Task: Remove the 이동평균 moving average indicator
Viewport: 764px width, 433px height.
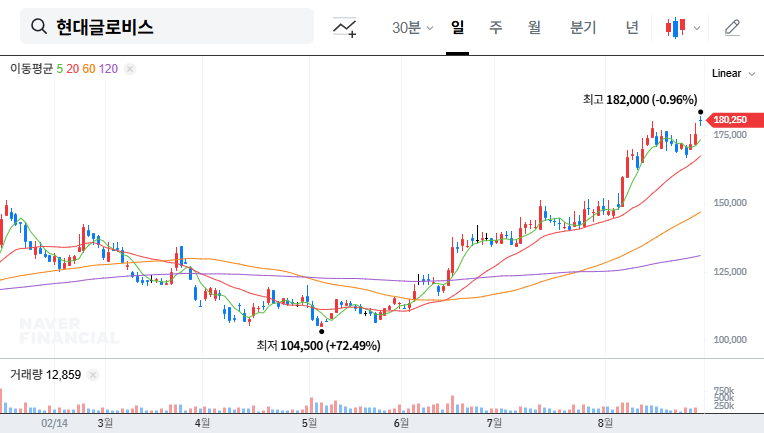Action: tap(130, 69)
